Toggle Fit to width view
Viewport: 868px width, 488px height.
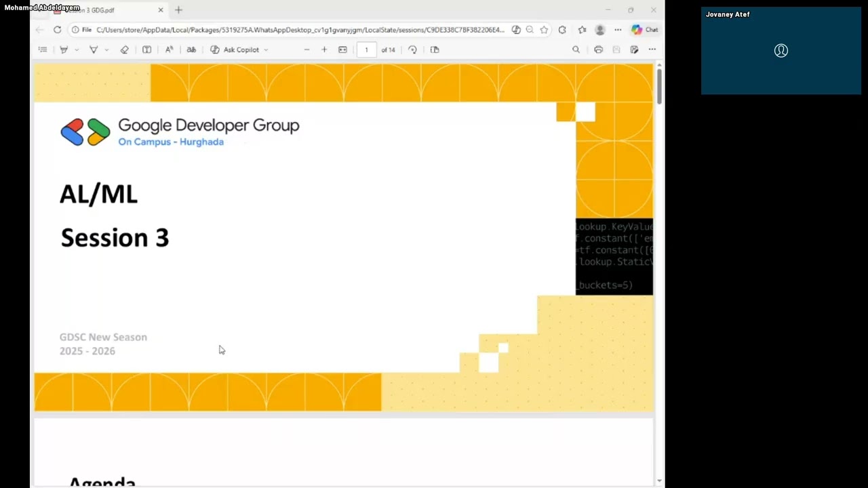(342, 49)
